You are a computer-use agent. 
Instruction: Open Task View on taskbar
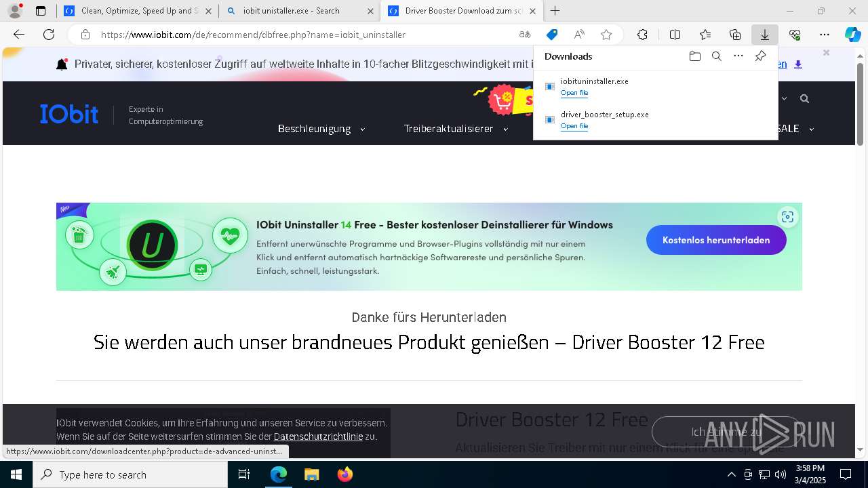[244, 474]
